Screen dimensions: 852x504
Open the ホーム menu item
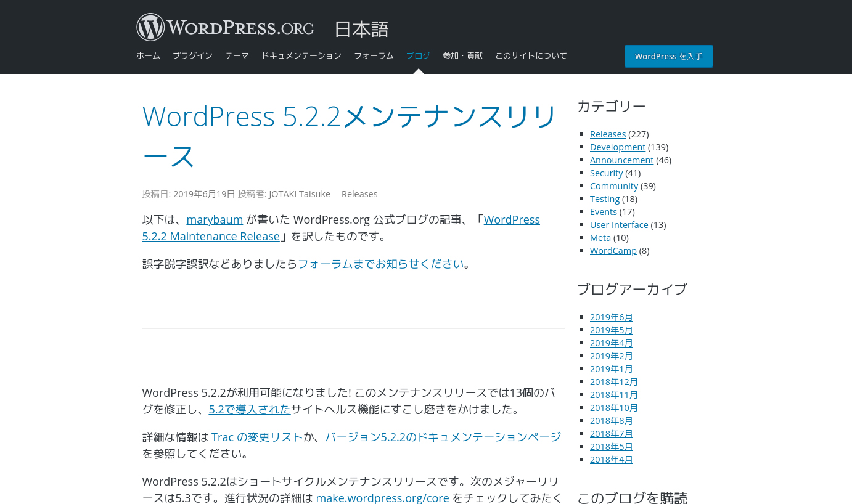148,55
